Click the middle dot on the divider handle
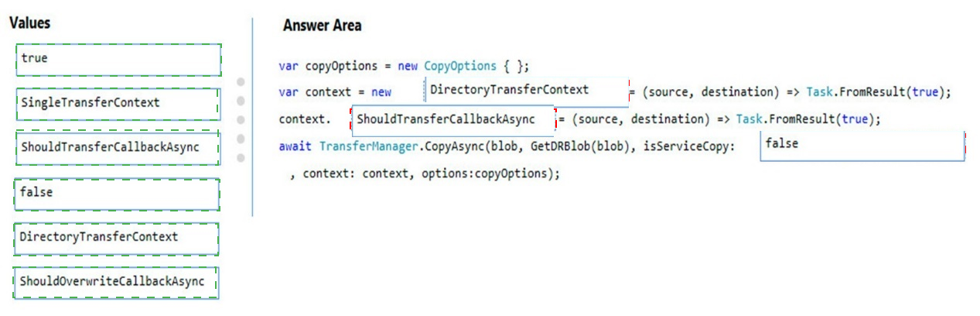The height and width of the screenshot is (316, 980). pos(241,120)
